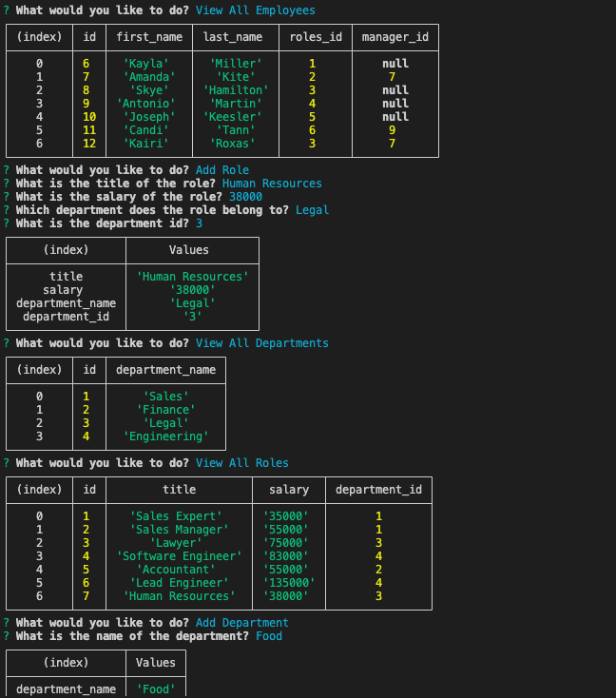
Task: Select the 'Kairi' first name cell
Action: pyautogui.click(x=146, y=144)
